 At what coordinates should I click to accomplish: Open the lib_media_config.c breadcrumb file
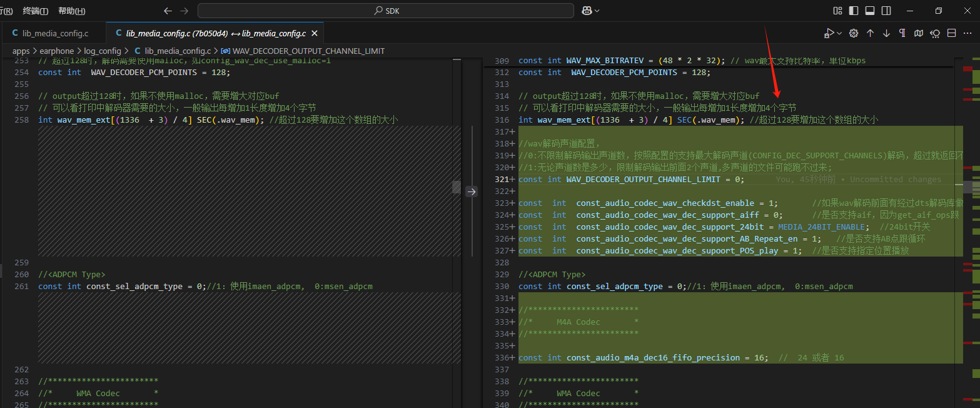click(173, 51)
